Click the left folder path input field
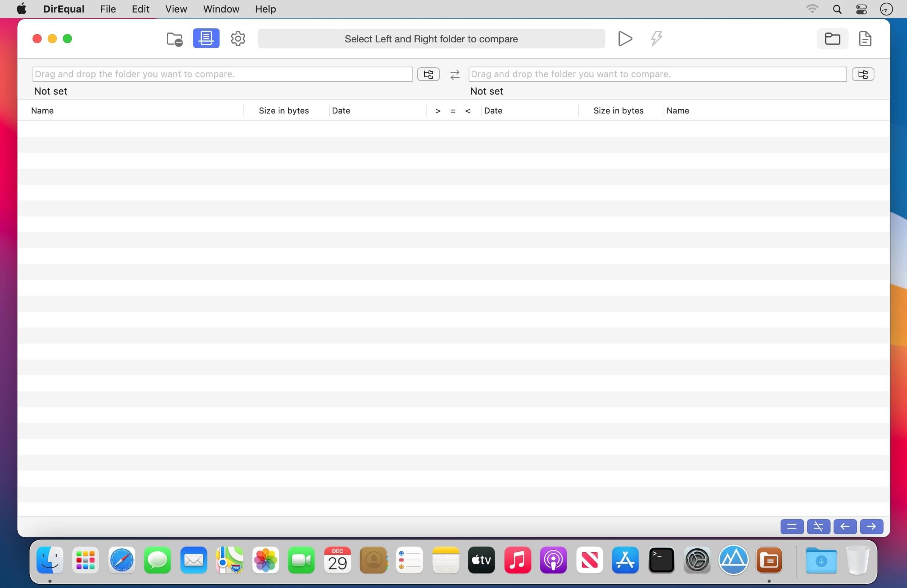This screenshot has width=907, height=588. click(x=222, y=74)
